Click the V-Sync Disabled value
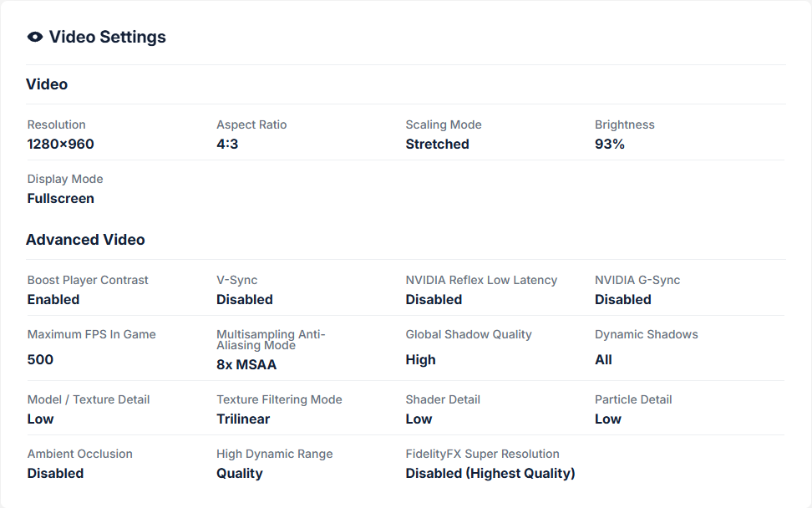The height and width of the screenshot is (508, 812). [x=244, y=299]
